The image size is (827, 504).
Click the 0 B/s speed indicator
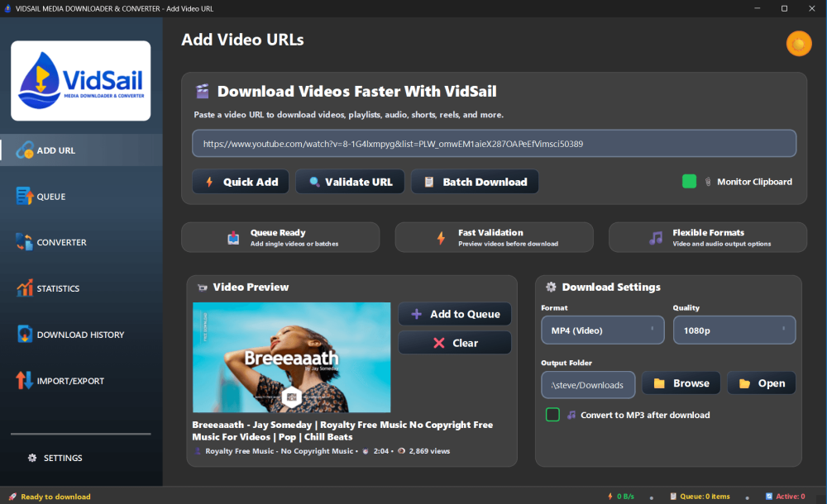625,496
